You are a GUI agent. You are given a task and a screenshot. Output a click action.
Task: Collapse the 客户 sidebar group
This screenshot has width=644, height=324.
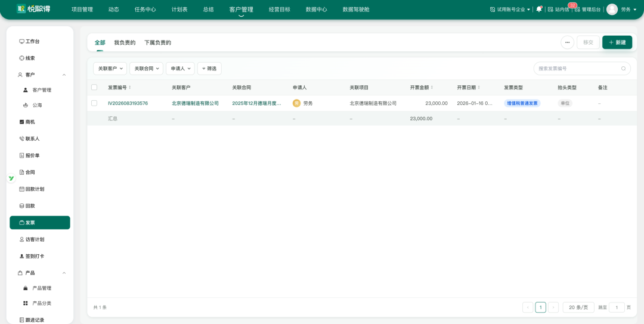(64, 75)
